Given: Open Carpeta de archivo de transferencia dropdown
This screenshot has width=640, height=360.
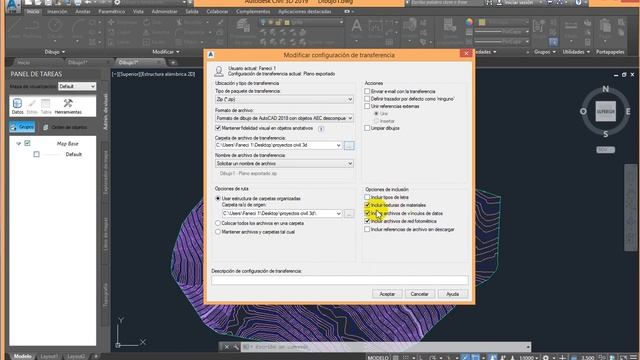Looking at the screenshot, I should pos(278,145).
